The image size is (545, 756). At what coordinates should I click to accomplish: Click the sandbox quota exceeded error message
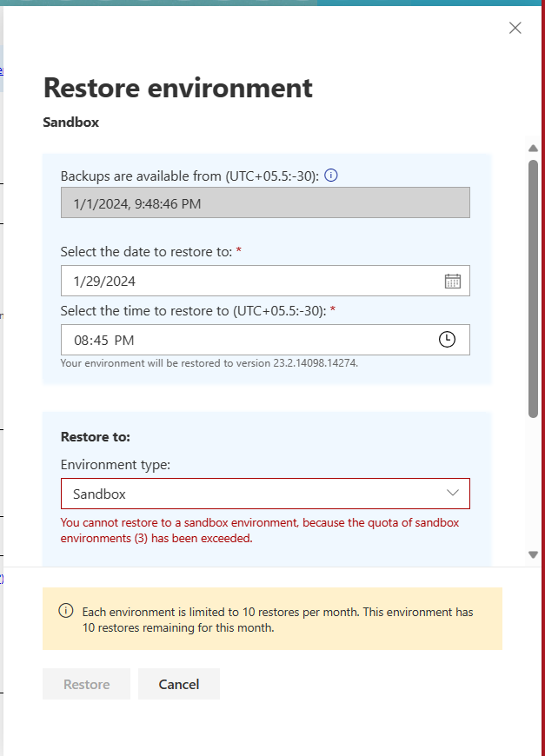coord(260,530)
